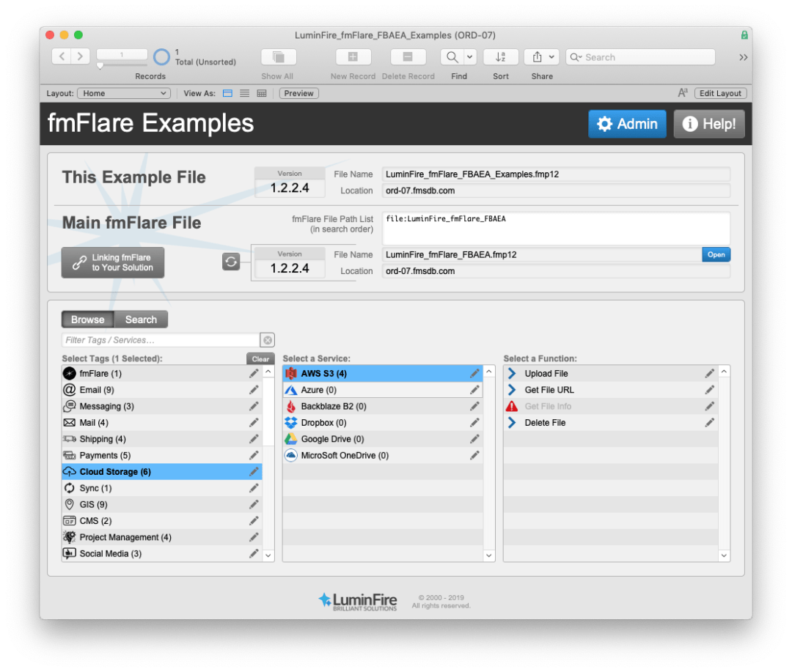The image size is (792, 672).
Task: Switch to Form view
Action: point(227,93)
